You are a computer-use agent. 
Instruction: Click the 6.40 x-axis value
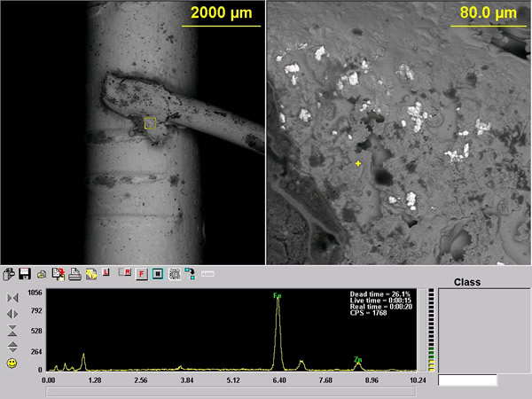[x=279, y=380]
